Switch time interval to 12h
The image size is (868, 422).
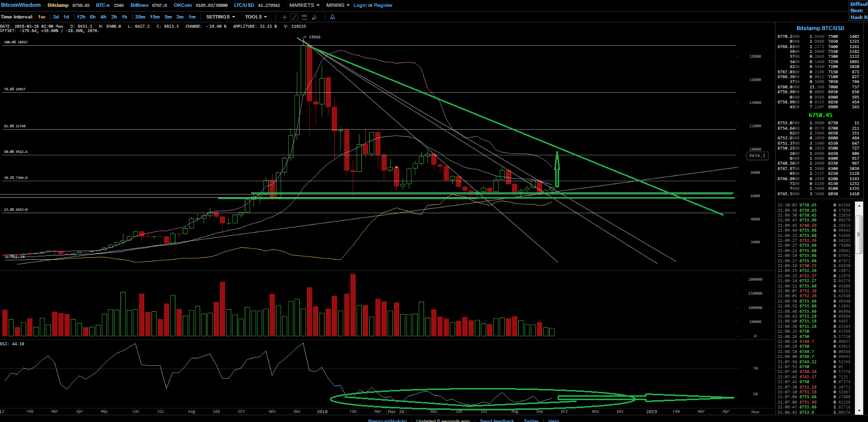(81, 17)
